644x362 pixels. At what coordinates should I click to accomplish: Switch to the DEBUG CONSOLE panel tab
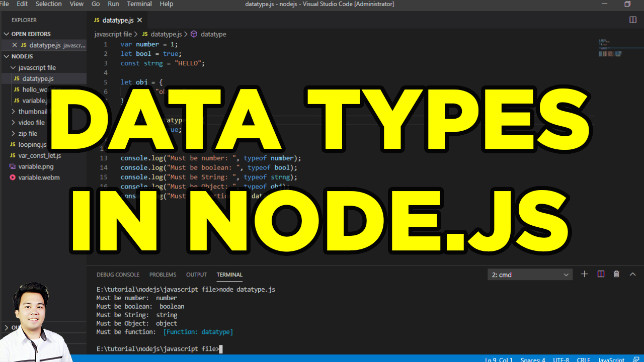(118, 275)
